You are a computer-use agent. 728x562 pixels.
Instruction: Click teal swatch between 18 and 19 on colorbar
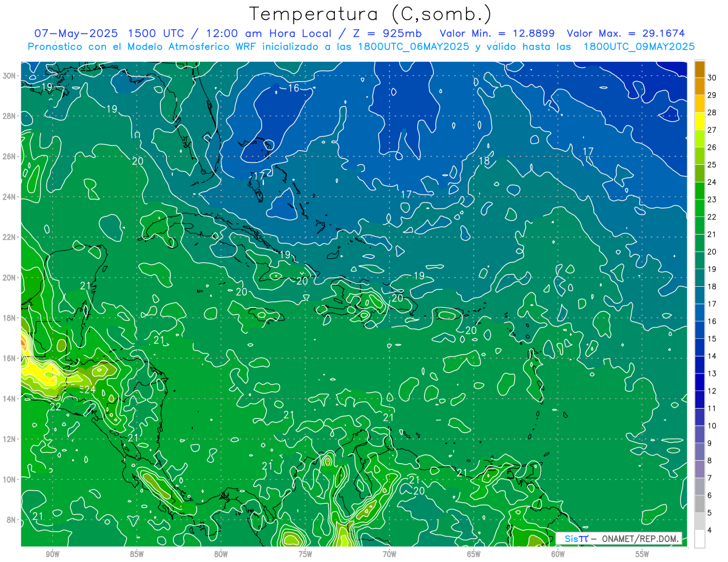[699, 278]
